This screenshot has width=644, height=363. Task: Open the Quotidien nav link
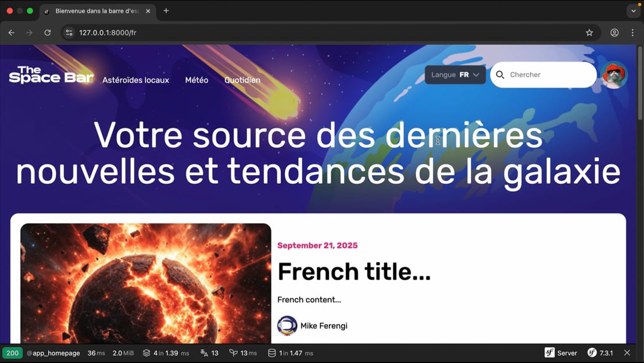point(242,80)
